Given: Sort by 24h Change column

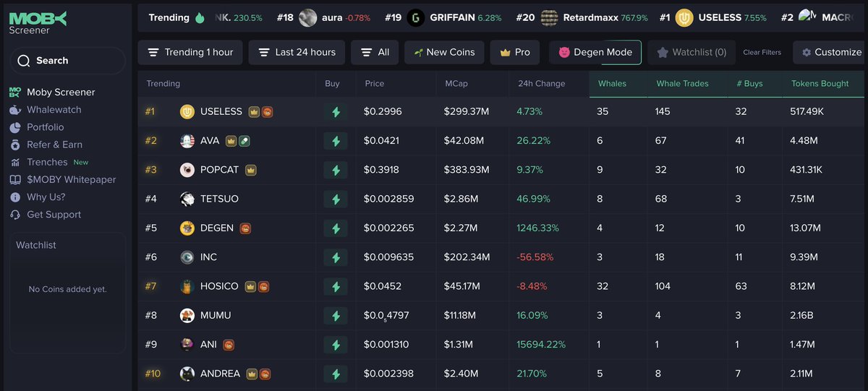Looking at the screenshot, I should point(542,84).
